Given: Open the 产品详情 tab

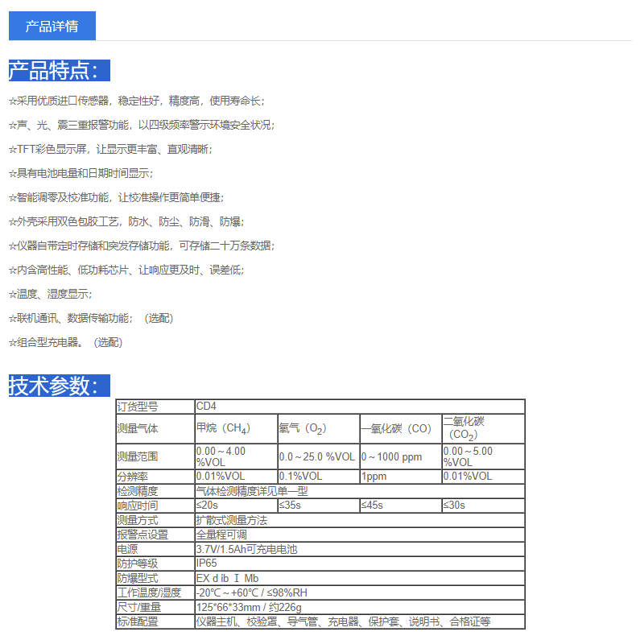Looking at the screenshot, I should click(52, 26).
